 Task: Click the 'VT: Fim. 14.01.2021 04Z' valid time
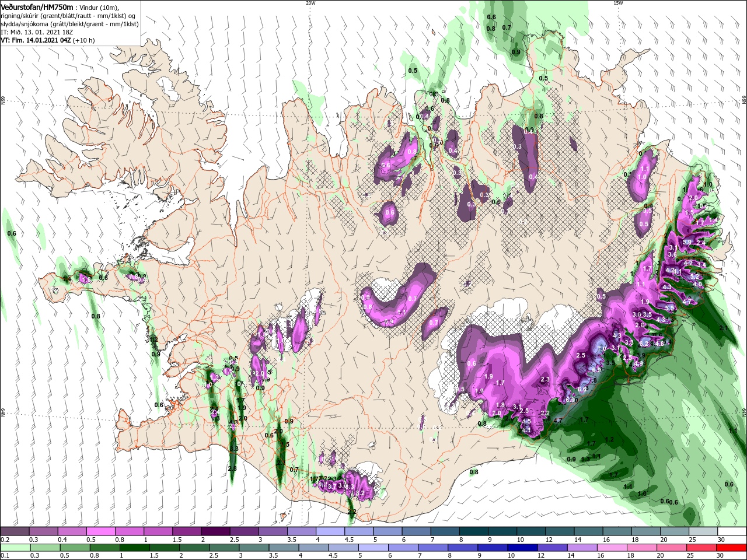(x=36, y=40)
